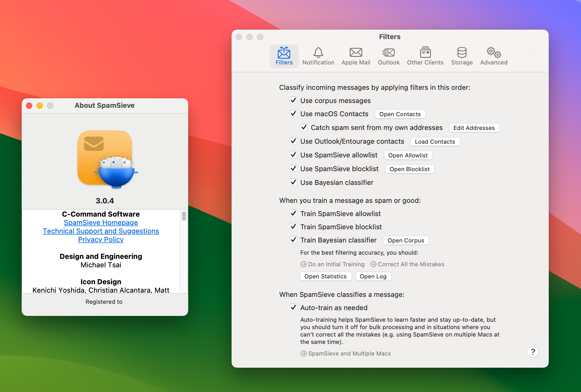Click the Open Allowlist button
581x392 pixels.
(407, 155)
